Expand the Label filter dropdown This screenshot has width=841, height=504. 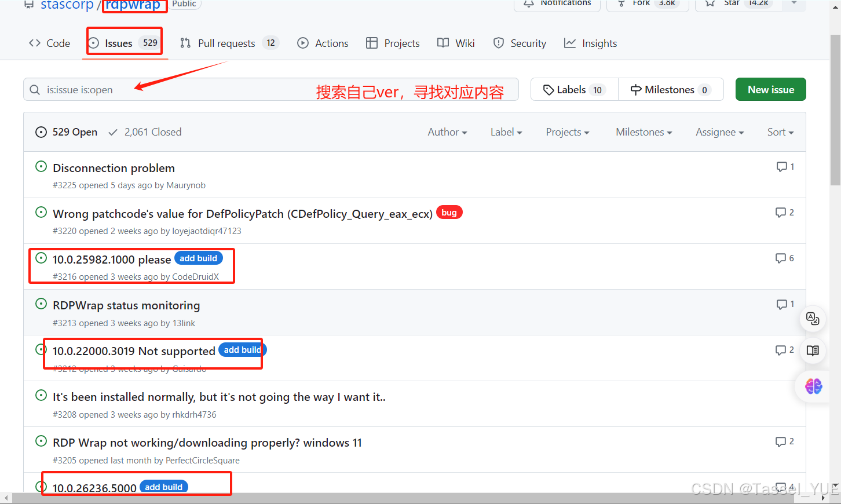pyautogui.click(x=506, y=132)
